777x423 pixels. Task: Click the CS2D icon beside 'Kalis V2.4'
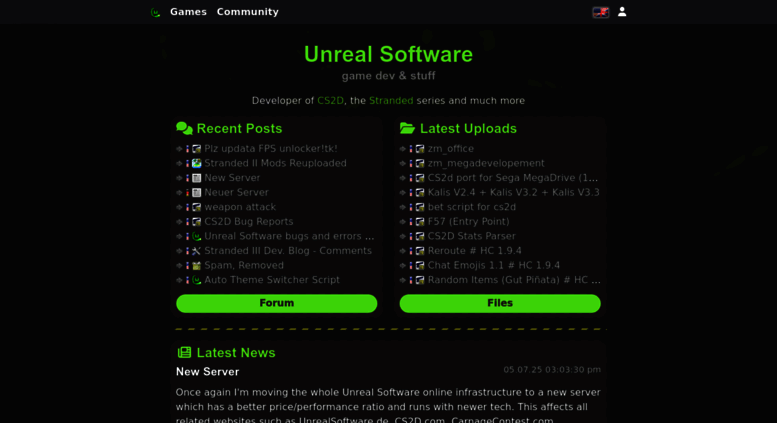[x=420, y=192]
